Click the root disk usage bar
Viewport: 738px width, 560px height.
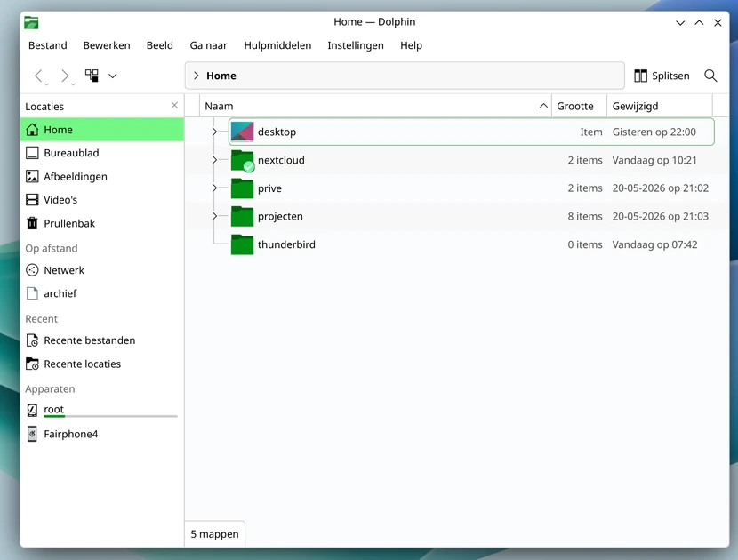click(x=110, y=417)
